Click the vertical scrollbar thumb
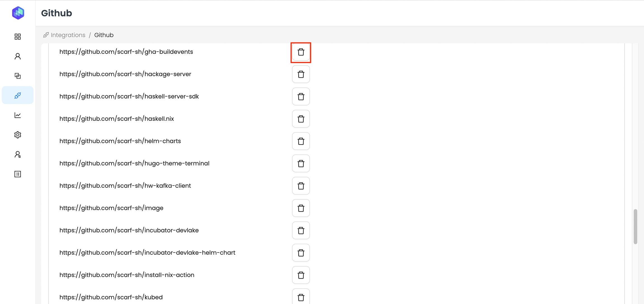Viewport: 644px width, 304px height. click(x=635, y=226)
